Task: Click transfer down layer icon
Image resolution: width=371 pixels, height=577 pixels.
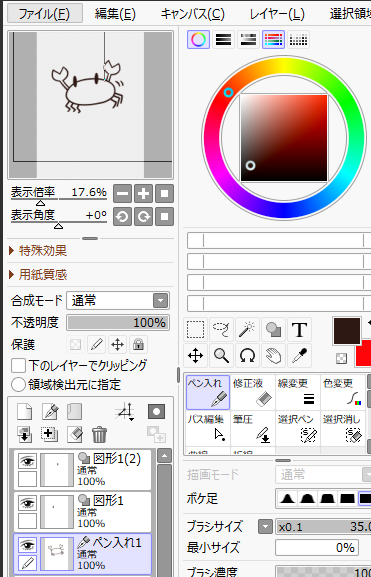Action: 25,434
